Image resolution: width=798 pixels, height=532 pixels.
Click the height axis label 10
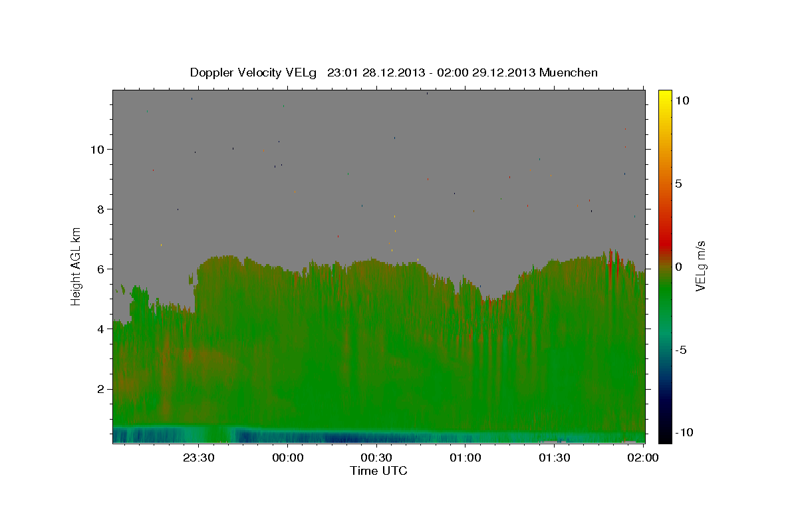point(97,149)
